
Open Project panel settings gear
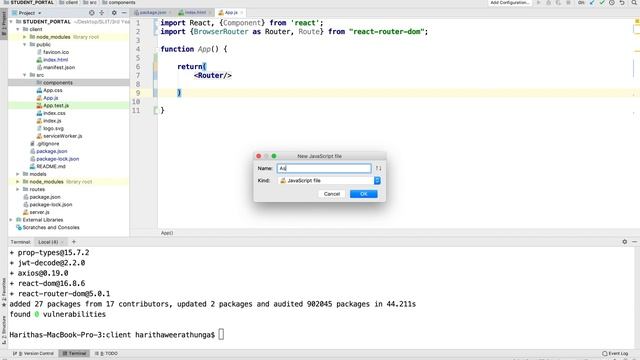(114, 13)
